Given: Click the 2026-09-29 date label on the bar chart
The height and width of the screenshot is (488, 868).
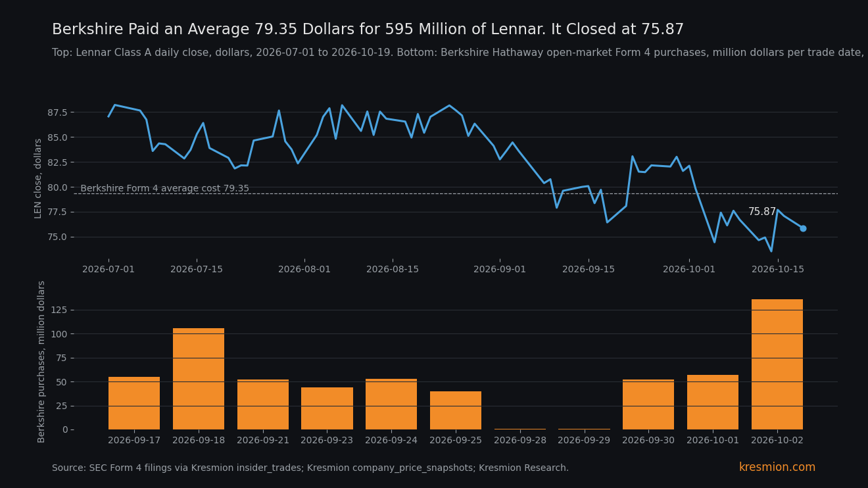Looking at the screenshot, I should [x=584, y=440].
